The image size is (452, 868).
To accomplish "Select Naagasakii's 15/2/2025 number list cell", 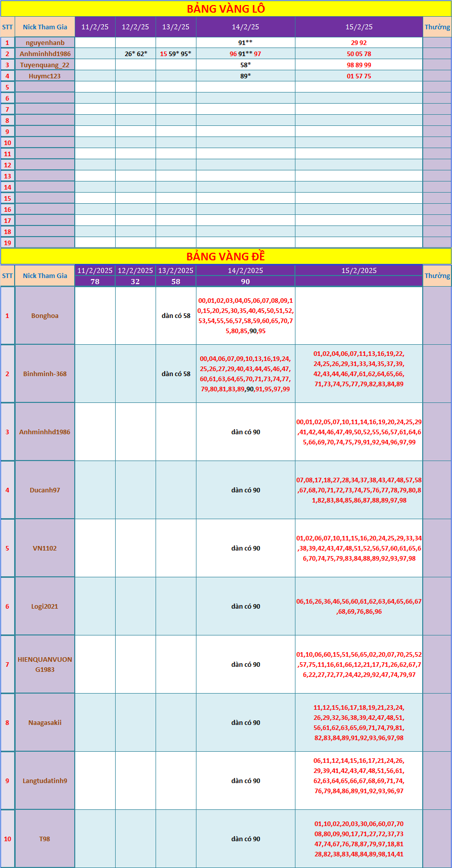I will [359, 722].
